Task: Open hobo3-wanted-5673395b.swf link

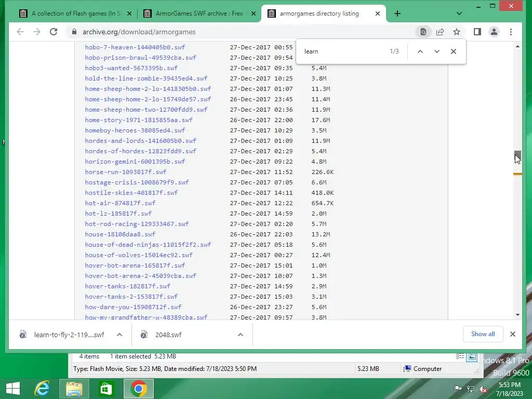Action: [131, 68]
